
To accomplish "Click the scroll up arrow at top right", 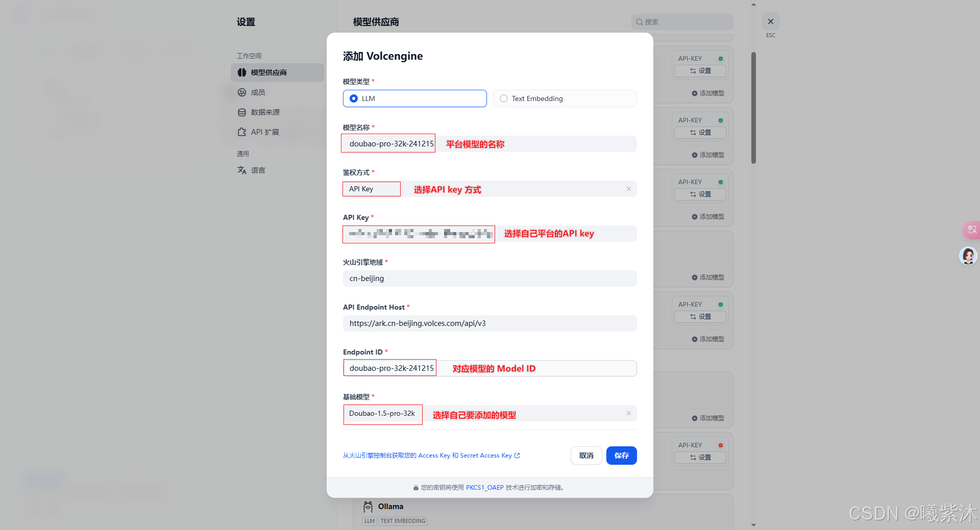I will tap(753, 5).
